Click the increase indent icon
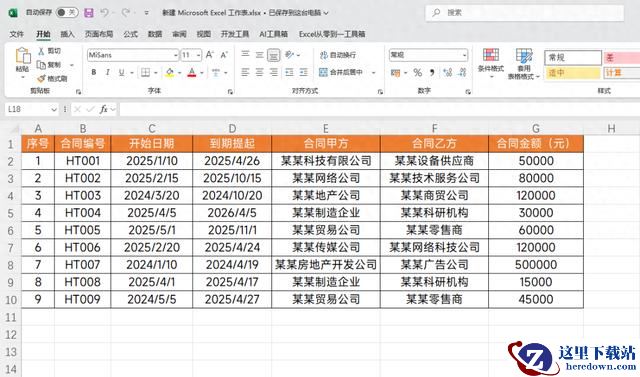The image size is (640, 377). click(304, 72)
